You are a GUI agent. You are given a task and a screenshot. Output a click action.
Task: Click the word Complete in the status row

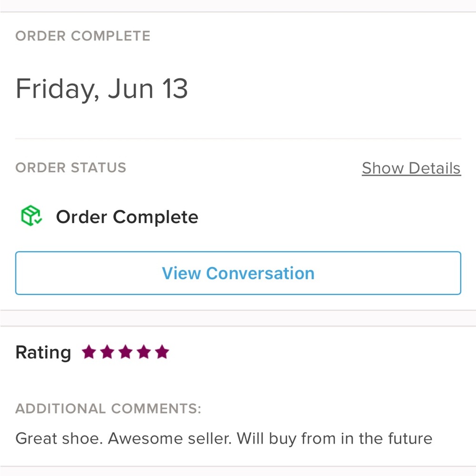click(x=156, y=218)
